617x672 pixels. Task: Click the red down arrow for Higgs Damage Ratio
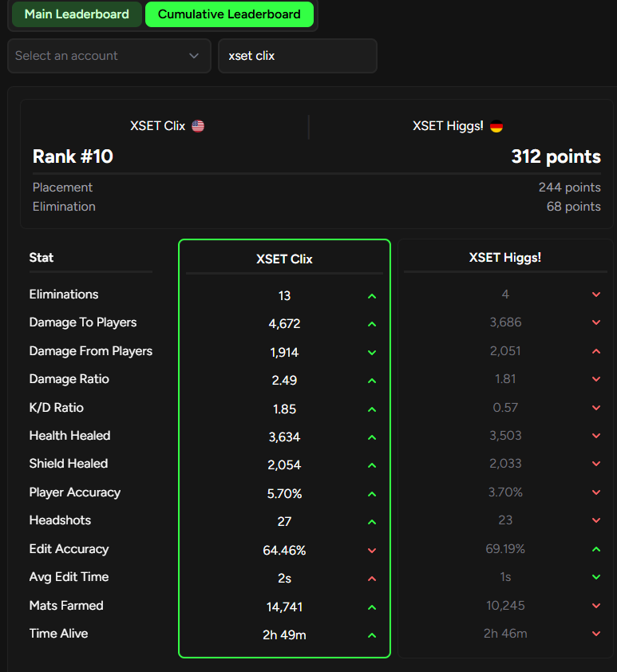coord(596,379)
